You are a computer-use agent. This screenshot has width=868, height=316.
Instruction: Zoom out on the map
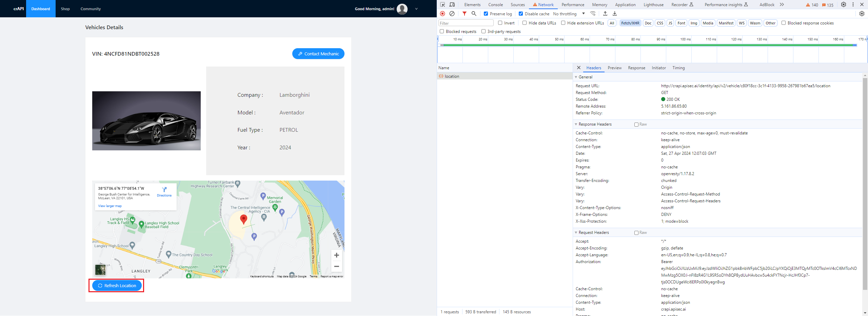coord(336,266)
